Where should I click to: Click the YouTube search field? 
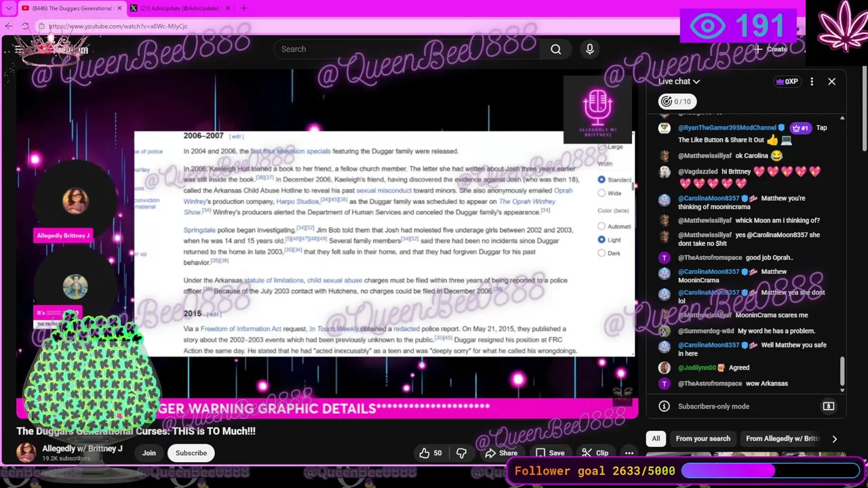coord(407,49)
